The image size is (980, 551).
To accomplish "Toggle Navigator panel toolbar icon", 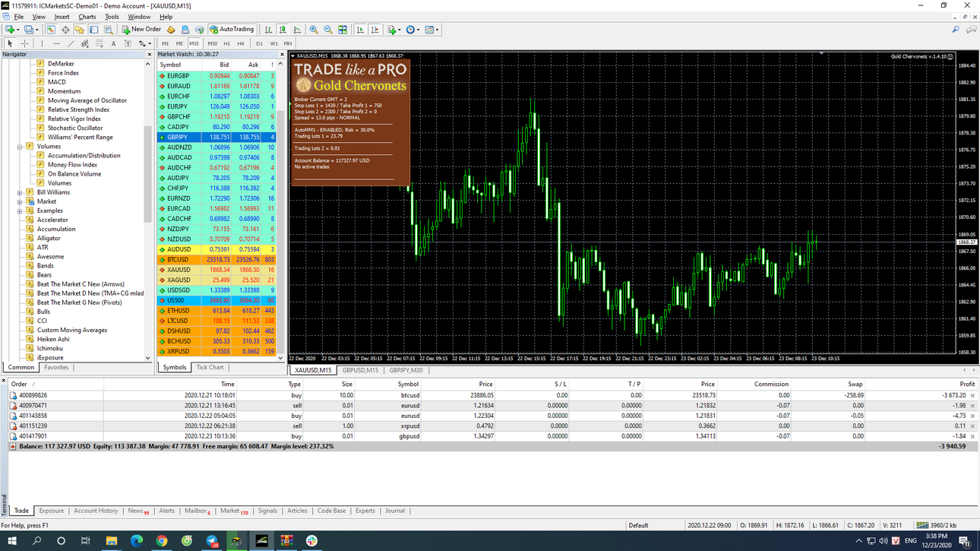I will pos(80,30).
